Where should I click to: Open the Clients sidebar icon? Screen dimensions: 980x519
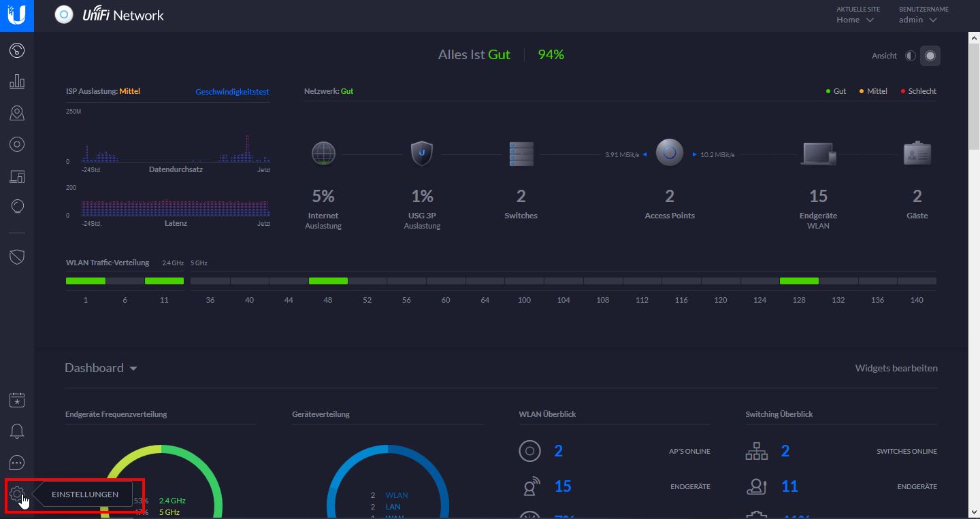click(x=17, y=176)
